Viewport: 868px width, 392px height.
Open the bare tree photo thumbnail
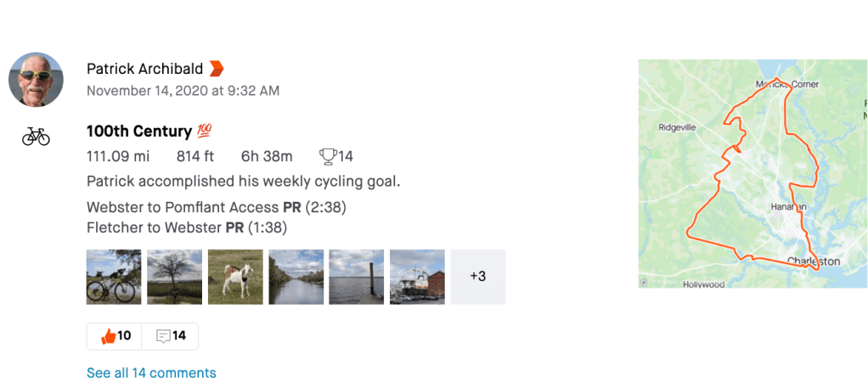coord(174,277)
